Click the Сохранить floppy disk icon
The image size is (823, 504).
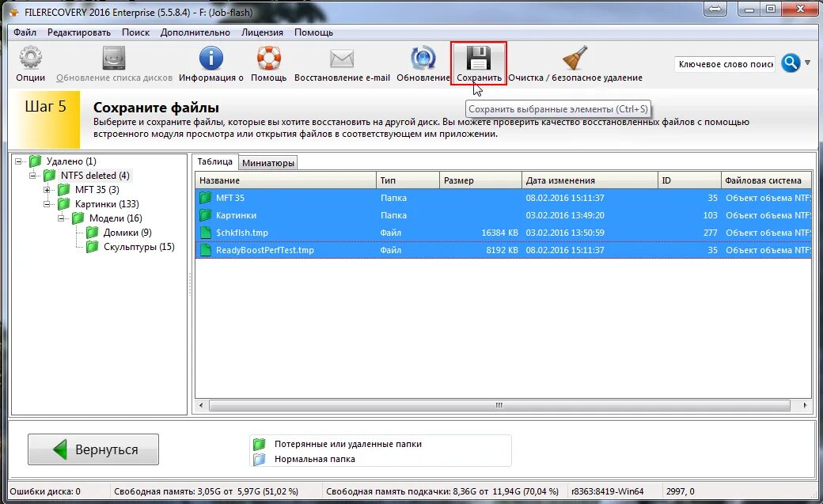[479, 58]
